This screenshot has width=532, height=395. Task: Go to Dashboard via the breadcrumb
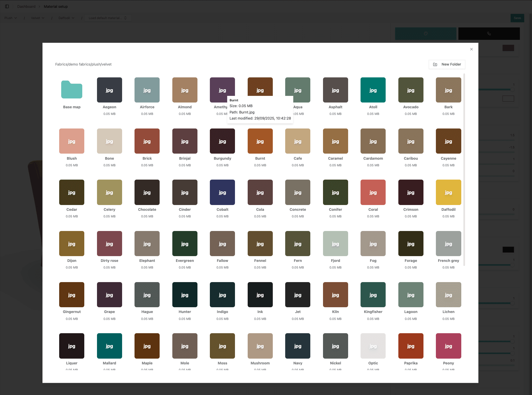pyautogui.click(x=26, y=6)
